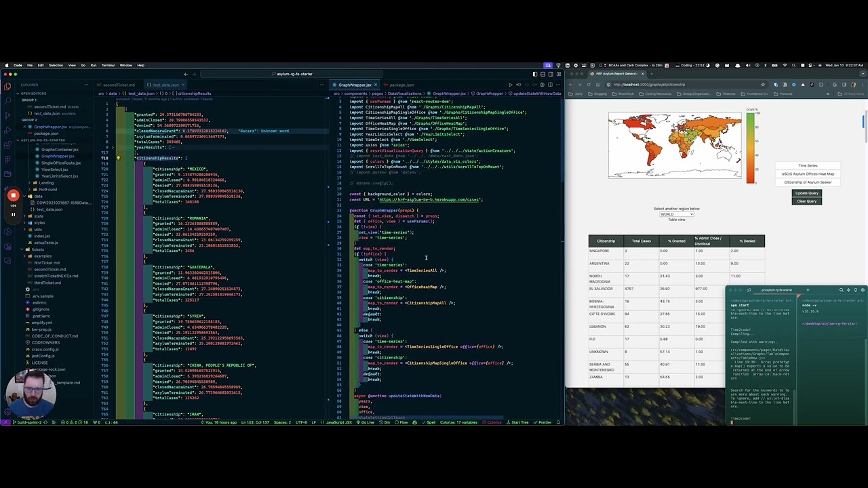Click the Grant % color scale bar
Image resolution: width=868 pixels, height=488 pixels.
click(x=750, y=148)
